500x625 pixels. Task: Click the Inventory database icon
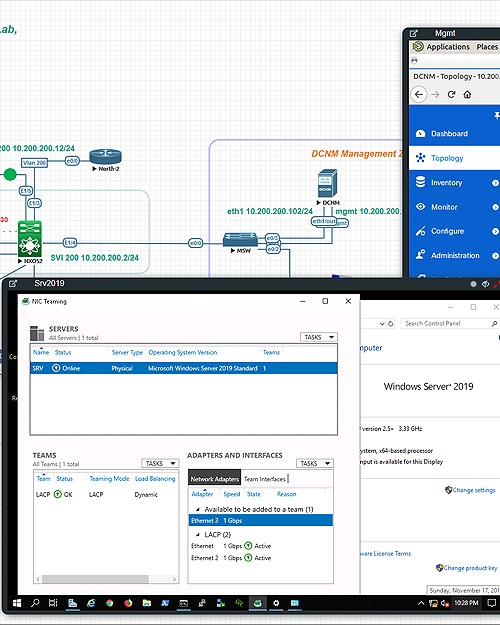420,182
